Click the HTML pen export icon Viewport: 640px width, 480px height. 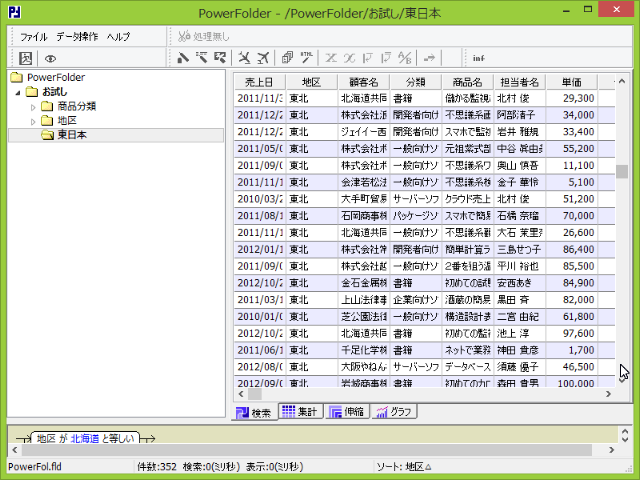(306, 58)
